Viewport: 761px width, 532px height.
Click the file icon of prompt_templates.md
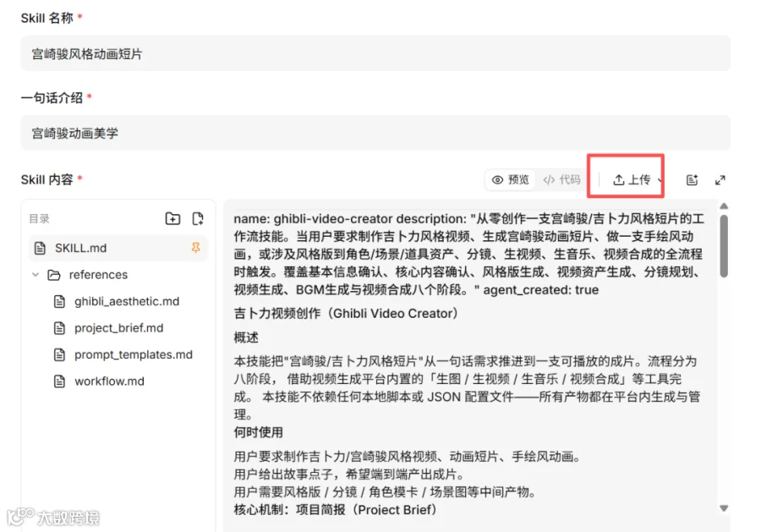click(x=59, y=355)
